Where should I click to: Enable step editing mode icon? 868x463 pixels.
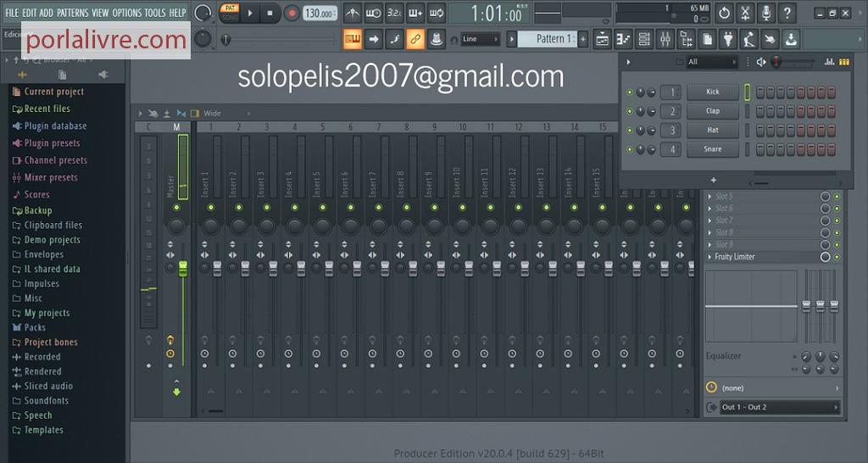pos(394,39)
